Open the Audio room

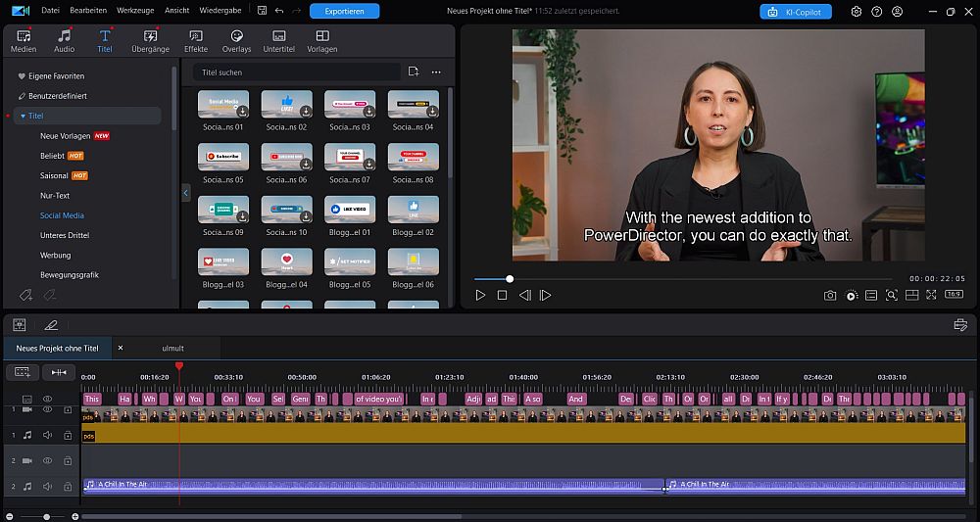tap(65, 41)
